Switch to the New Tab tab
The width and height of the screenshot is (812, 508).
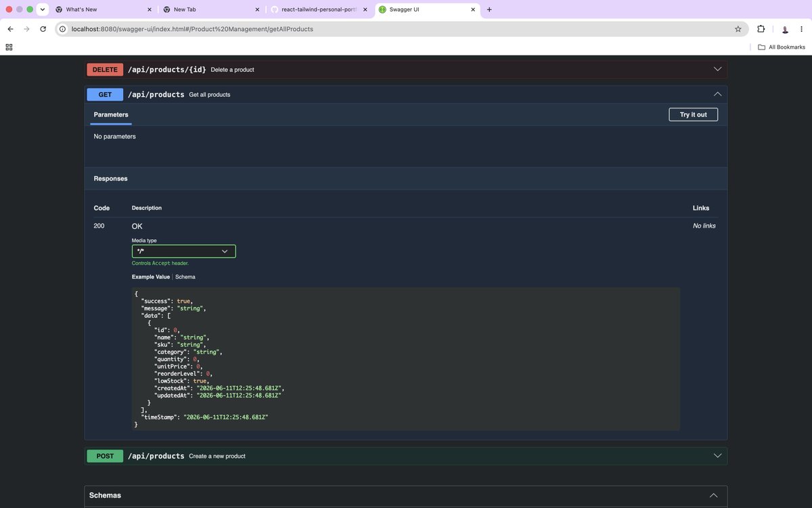coord(211,9)
